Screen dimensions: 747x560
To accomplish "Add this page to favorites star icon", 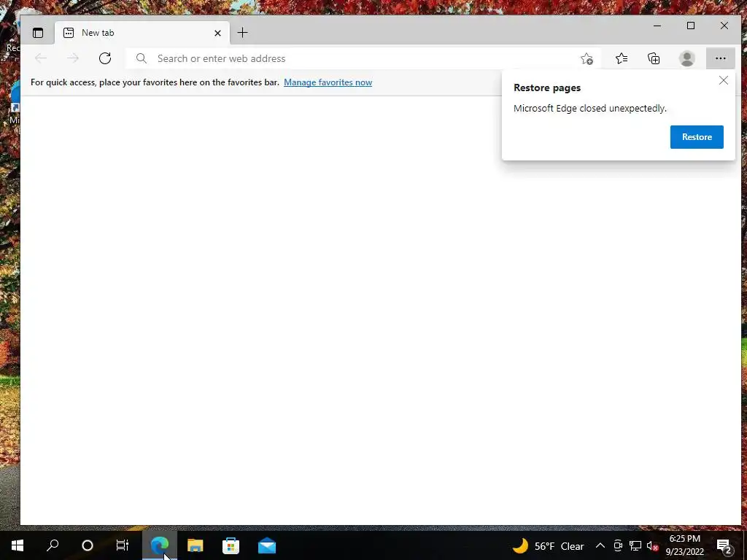I will point(587,58).
